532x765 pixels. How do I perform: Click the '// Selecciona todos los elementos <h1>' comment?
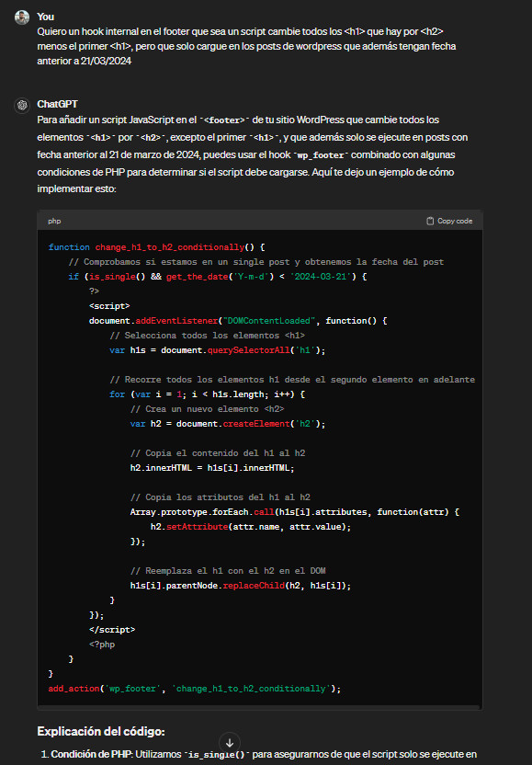(208, 336)
